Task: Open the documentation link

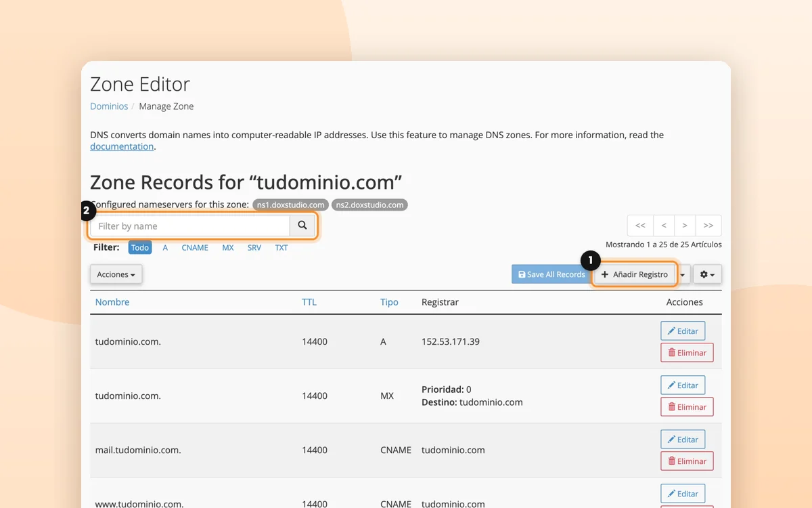Action: (x=122, y=146)
